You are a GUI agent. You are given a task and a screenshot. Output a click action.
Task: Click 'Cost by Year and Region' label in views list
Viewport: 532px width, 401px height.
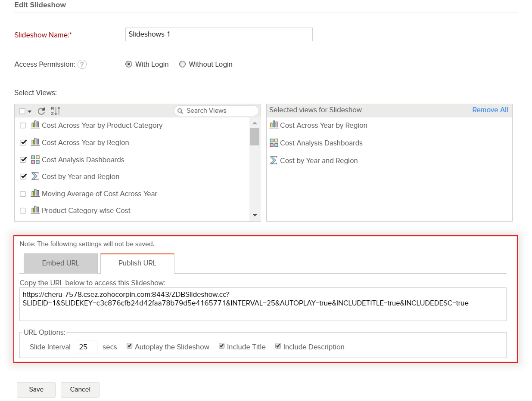click(x=81, y=176)
